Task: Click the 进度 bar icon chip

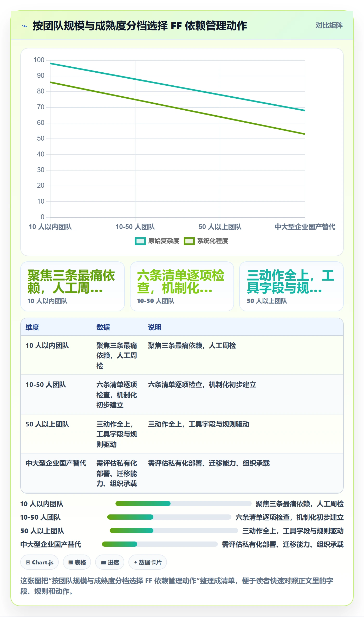Action: [110, 562]
